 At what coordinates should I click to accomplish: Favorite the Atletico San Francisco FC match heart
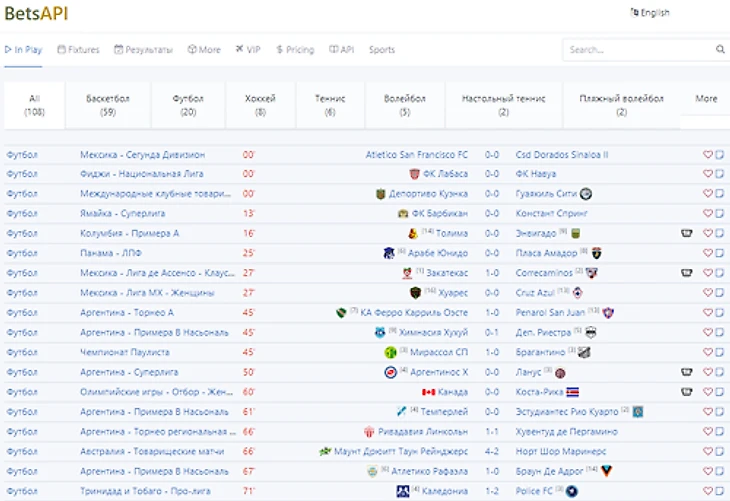(x=707, y=155)
